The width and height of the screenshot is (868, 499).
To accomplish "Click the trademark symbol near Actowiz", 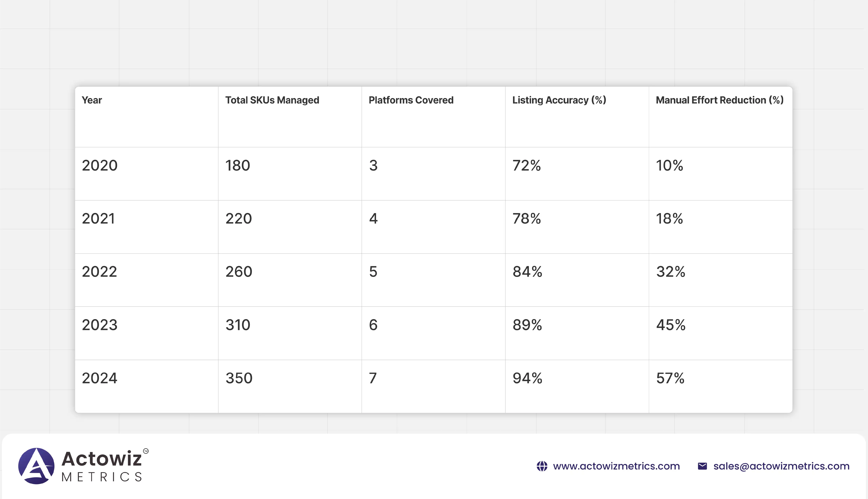I will click(x=146, y=451).
